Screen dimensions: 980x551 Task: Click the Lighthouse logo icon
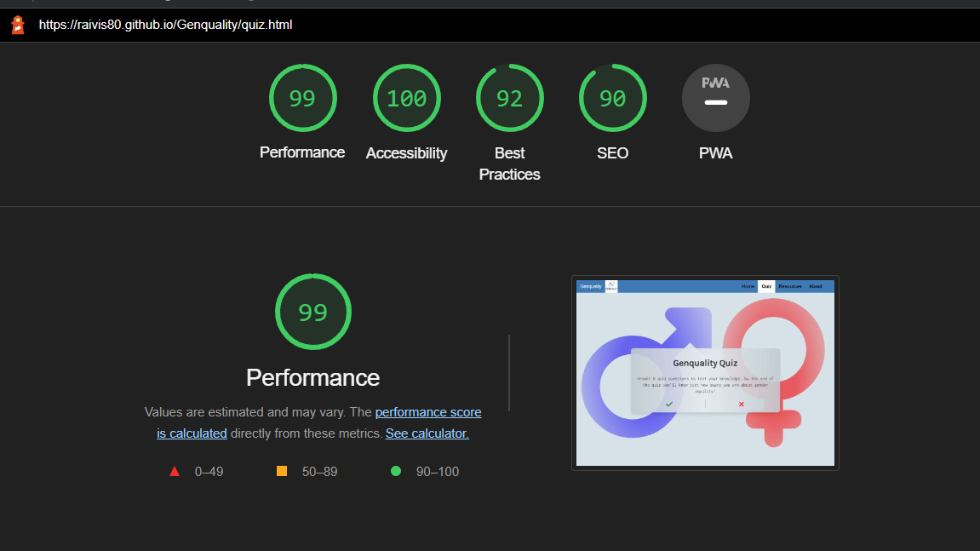pos(18,25)
